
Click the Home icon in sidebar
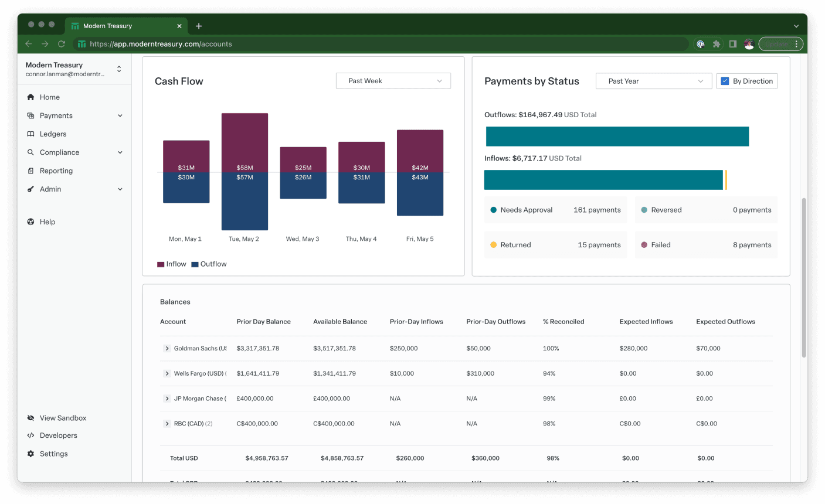coord(30,97)
